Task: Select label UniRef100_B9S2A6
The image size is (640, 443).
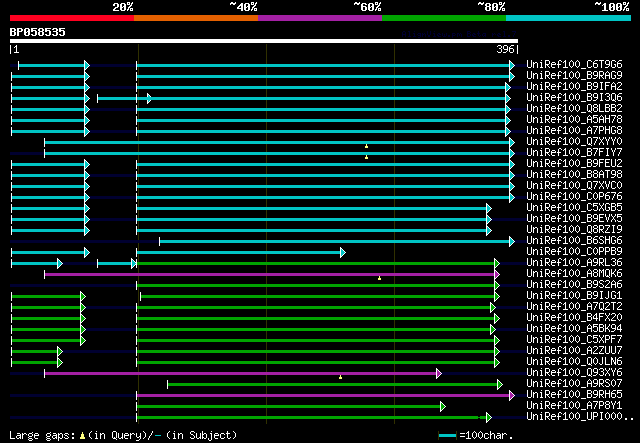Action: click(x=574, y=285)
